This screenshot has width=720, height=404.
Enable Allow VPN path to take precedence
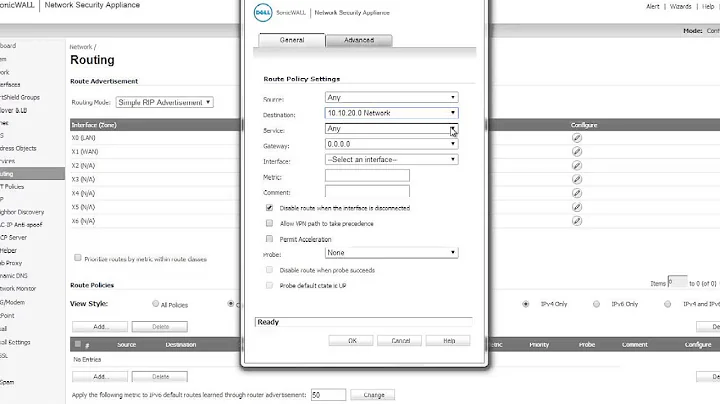coord(270,223)
